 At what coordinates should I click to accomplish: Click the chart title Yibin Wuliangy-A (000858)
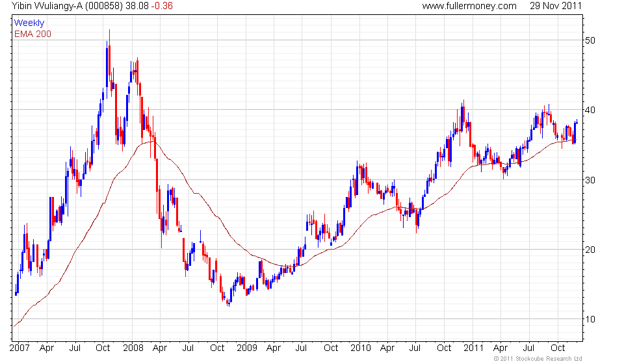[x=67, y=6]
